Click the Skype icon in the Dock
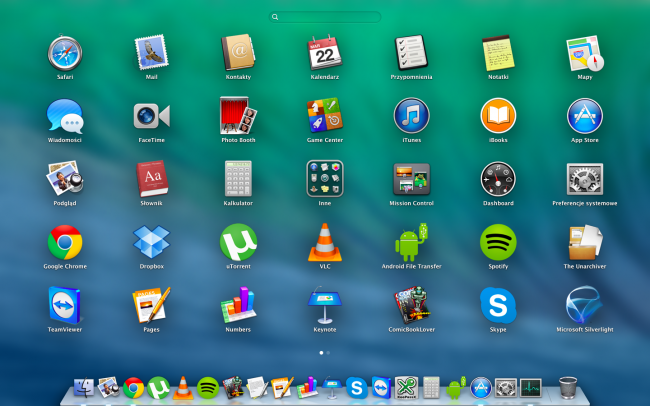The image size is (650, 406). 357,388
